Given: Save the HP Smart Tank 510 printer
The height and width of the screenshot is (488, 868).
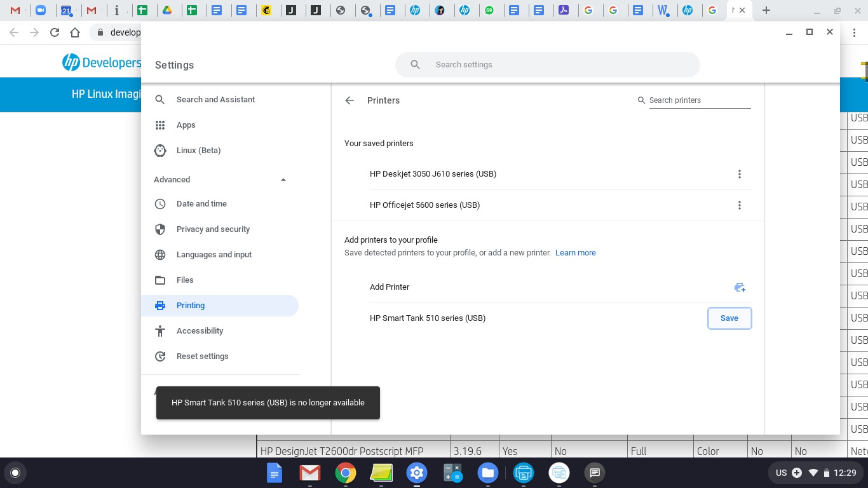Looking at the screenshot, I should [729, 318].
